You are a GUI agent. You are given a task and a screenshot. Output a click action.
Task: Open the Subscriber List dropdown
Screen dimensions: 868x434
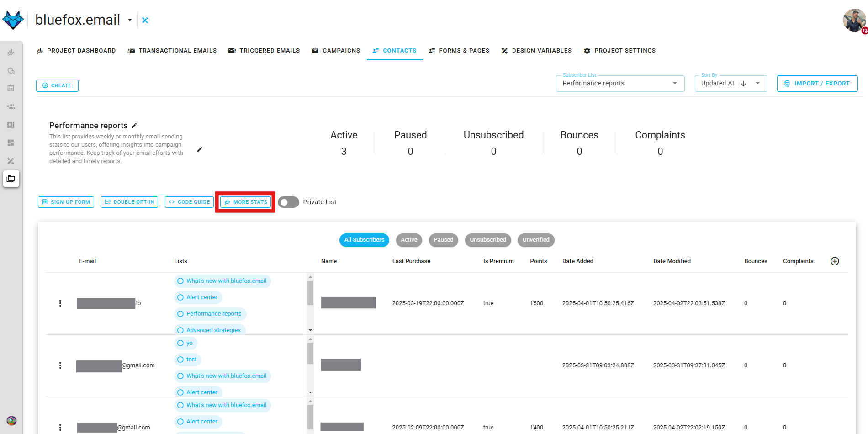[620, 84]
